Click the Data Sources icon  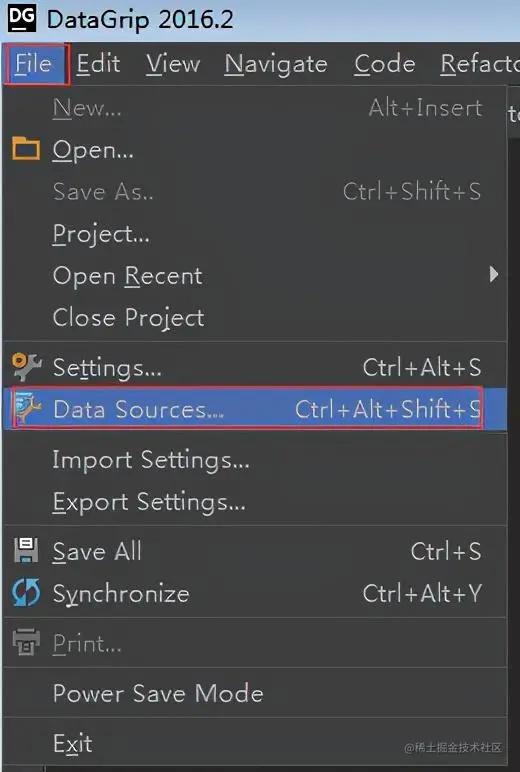(29, 409)
